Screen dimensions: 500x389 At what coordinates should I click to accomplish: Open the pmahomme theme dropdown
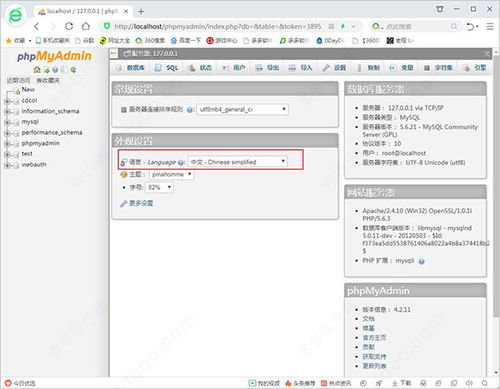[171, 174]
